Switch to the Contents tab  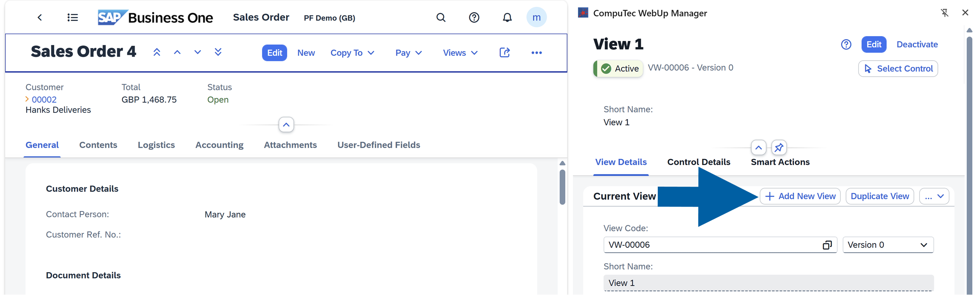98,145
